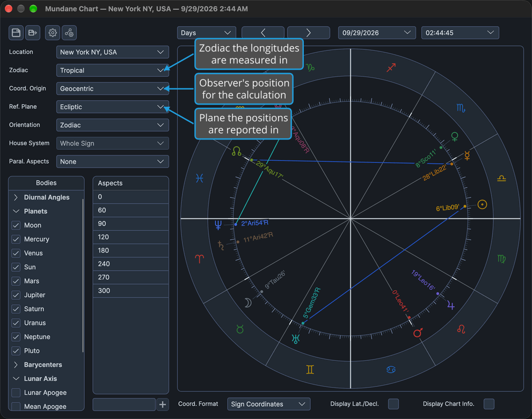Image resolution: width=532 pixels, height=419 pixels.
Task: Click the Bodies list scrollbar
Action: point(83,275)
